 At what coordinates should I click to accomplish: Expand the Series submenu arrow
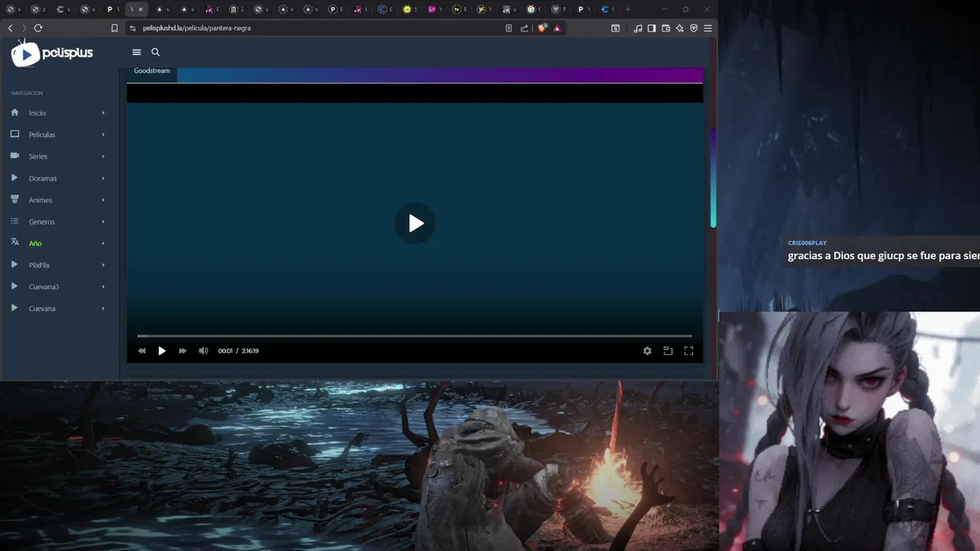pyautogui.click(x=103, y=156)
